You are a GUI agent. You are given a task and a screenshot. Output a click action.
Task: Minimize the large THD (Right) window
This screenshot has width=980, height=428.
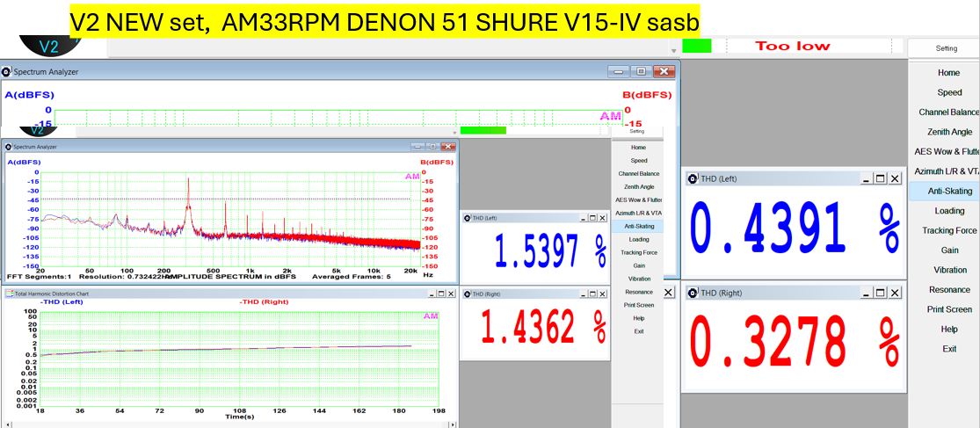[x=866, y=293]
